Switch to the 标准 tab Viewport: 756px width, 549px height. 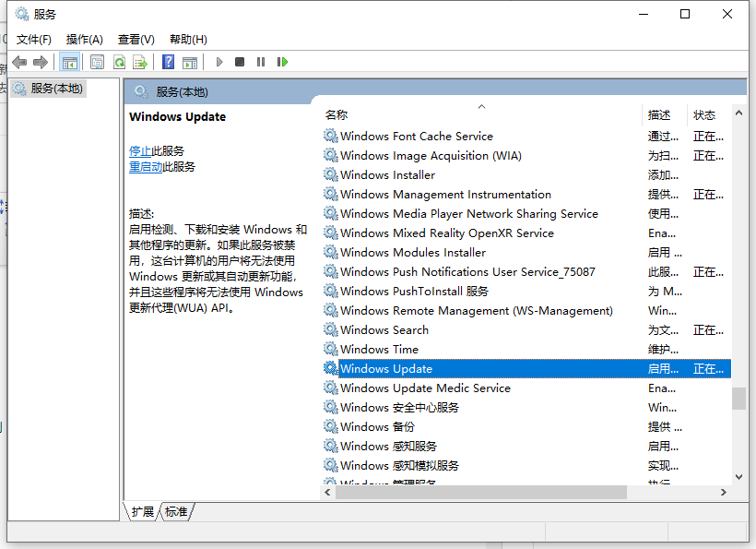[x=176, y=512]
